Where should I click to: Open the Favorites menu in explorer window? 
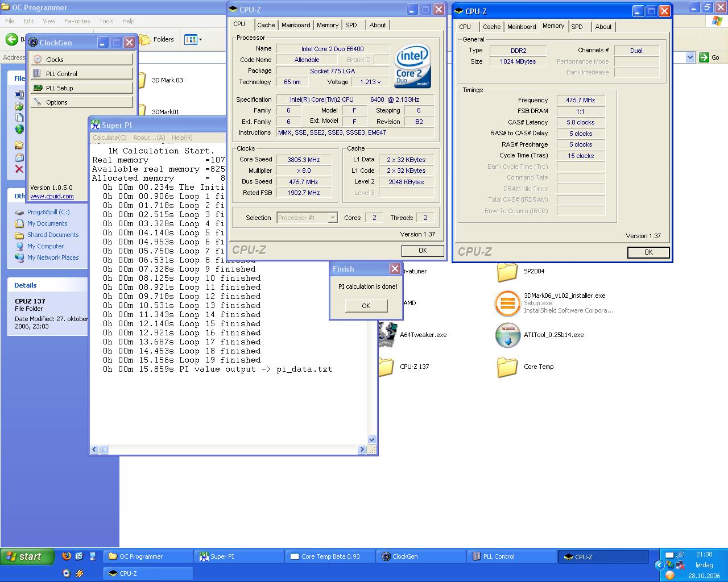coord(77,21)
